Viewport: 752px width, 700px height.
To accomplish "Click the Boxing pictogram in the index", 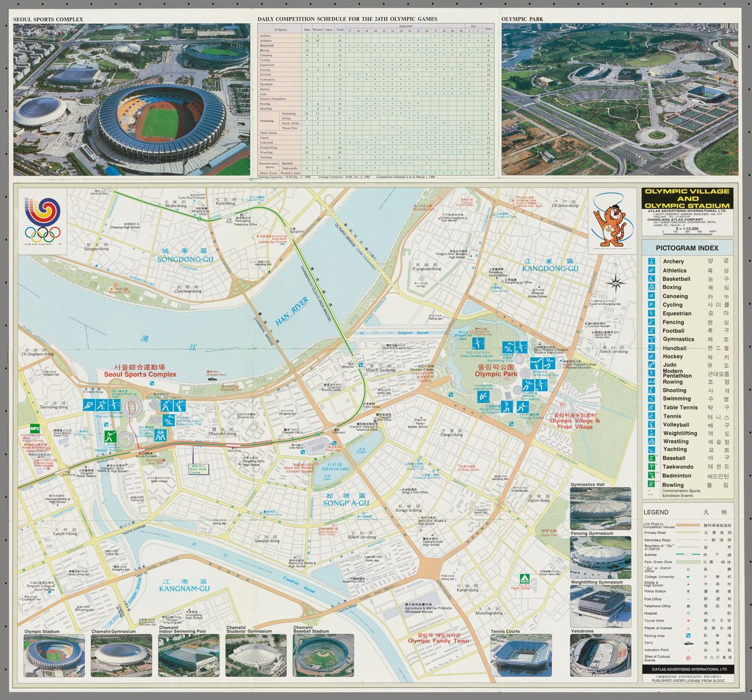I will (x=652, y=287).
